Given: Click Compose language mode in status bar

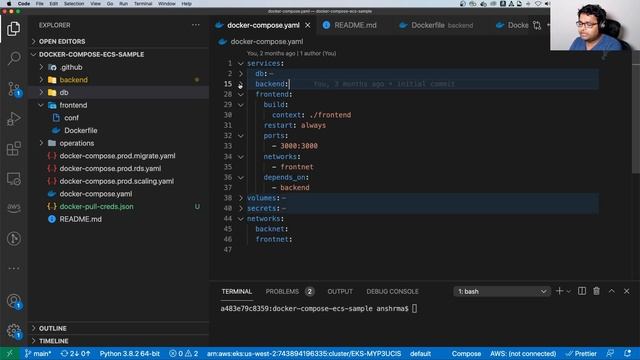Looking at the screenshot, I should point(466,353).
